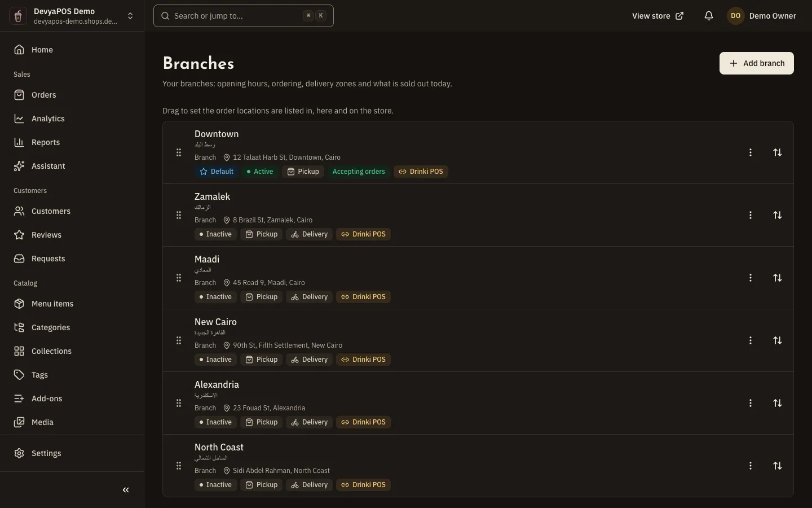Navigate to Analytics page
This screenshot has height=508, width=812.
point(72,119)
